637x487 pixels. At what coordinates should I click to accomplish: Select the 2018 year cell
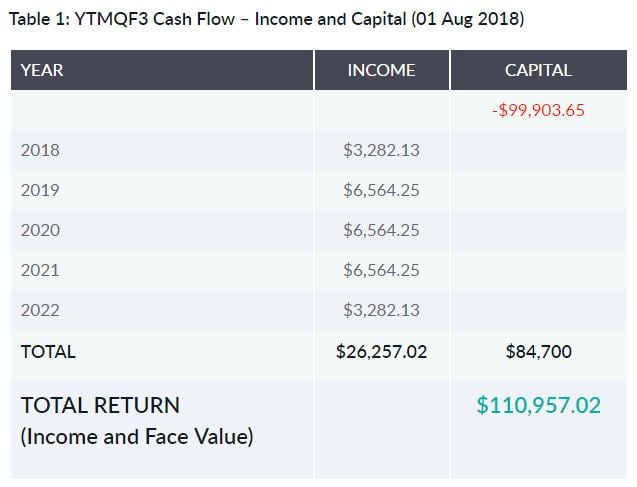pos(40,150)
